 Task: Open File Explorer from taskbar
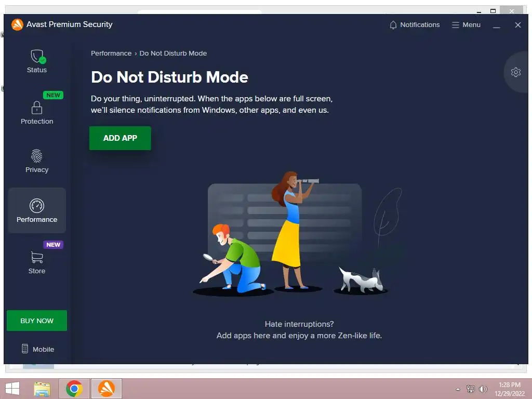pyautogui.click(x=42, y=389)
